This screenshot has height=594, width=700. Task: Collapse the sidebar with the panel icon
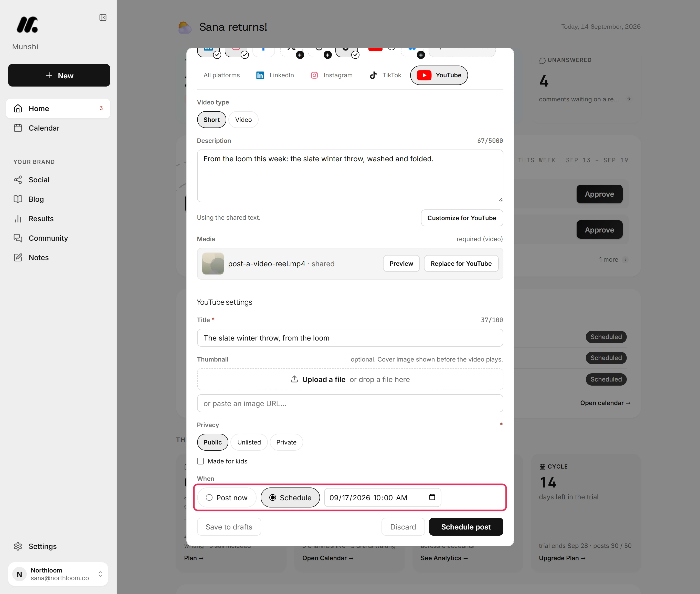tap(103, 17)
